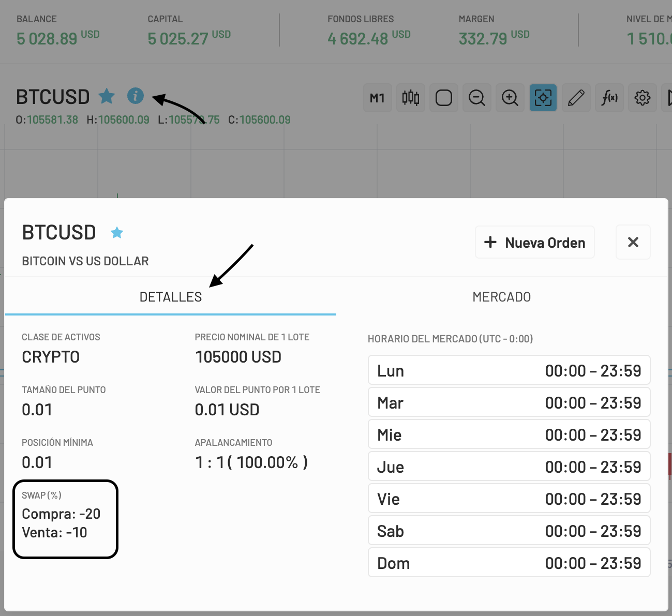
Task: Select the Lun schedule row
Action: click(509, 370)
